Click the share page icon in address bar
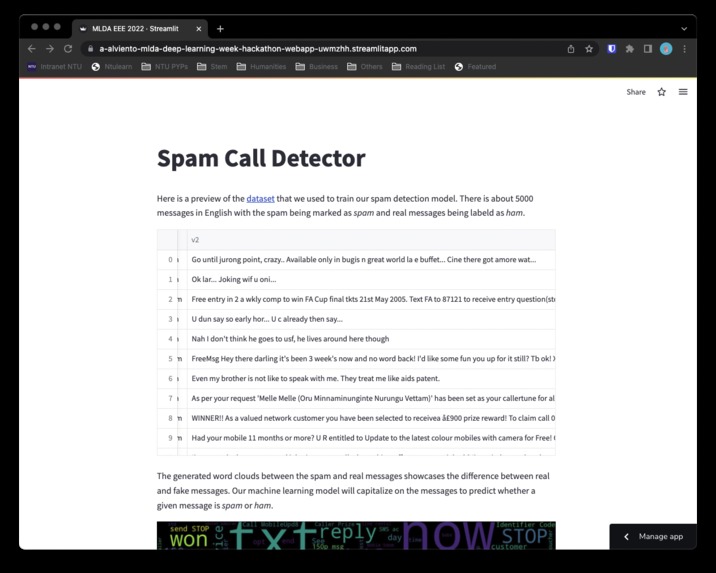The image size is (716, 573). point(571,49)
